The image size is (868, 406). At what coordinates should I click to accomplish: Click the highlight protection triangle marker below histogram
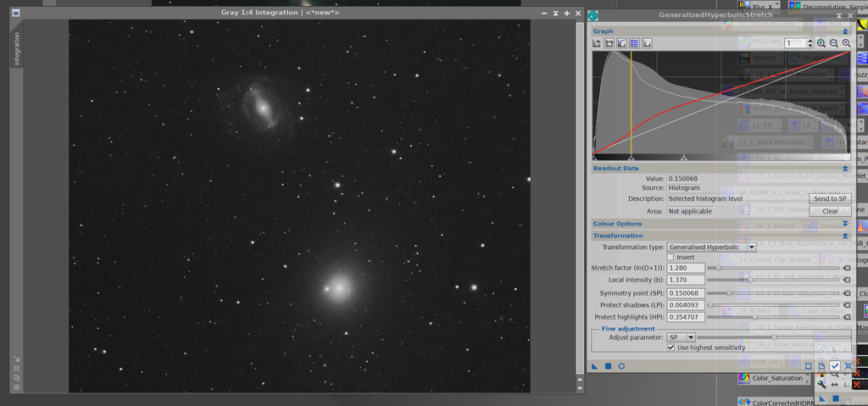pyautogui.click(x=683, y=158)
